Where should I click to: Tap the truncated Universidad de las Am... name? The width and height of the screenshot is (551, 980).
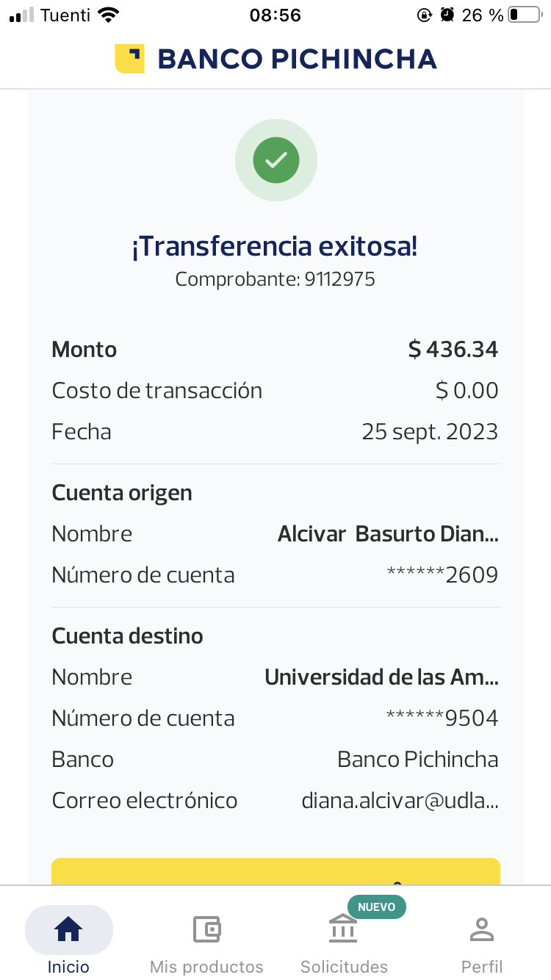[381, 677]
